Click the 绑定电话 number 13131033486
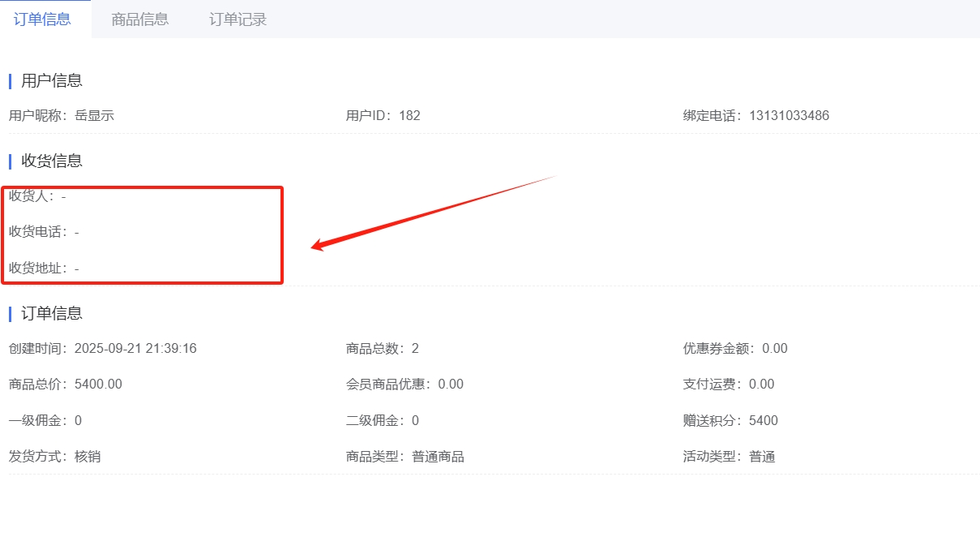The width and height of the screenshot is (980, 537). click(789, 115)
